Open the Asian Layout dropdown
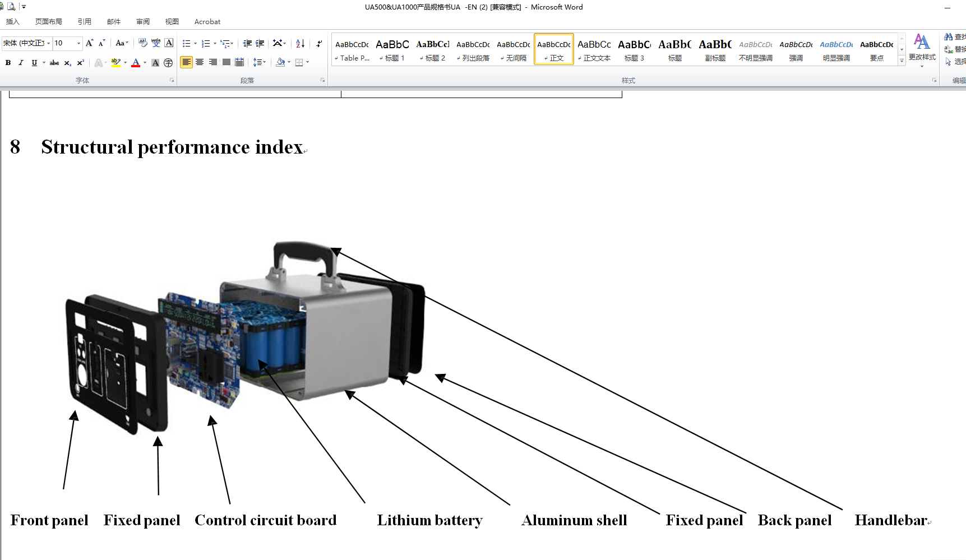The width and height of the screenshot is (966, 560). [279, 43]
